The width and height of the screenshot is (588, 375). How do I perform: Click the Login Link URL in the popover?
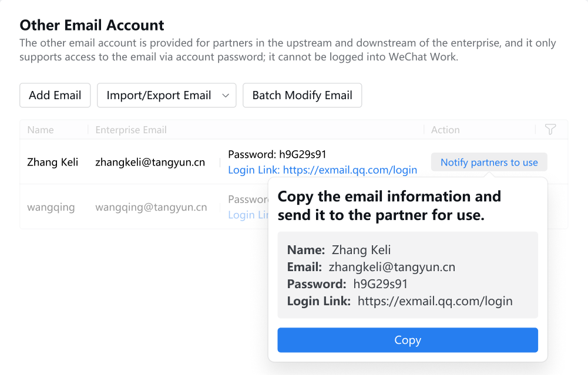pos(435,301)
